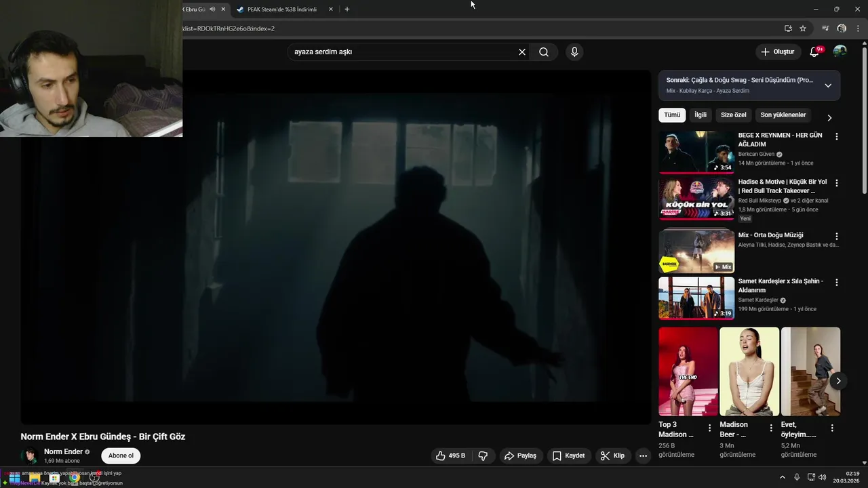Open the Madison Beer short thumbnail
868x488 pixels.
pos(749,371)
